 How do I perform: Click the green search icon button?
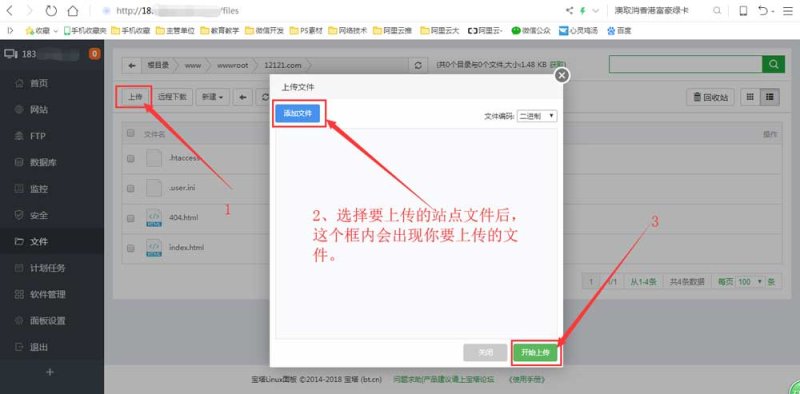point(773,64)
